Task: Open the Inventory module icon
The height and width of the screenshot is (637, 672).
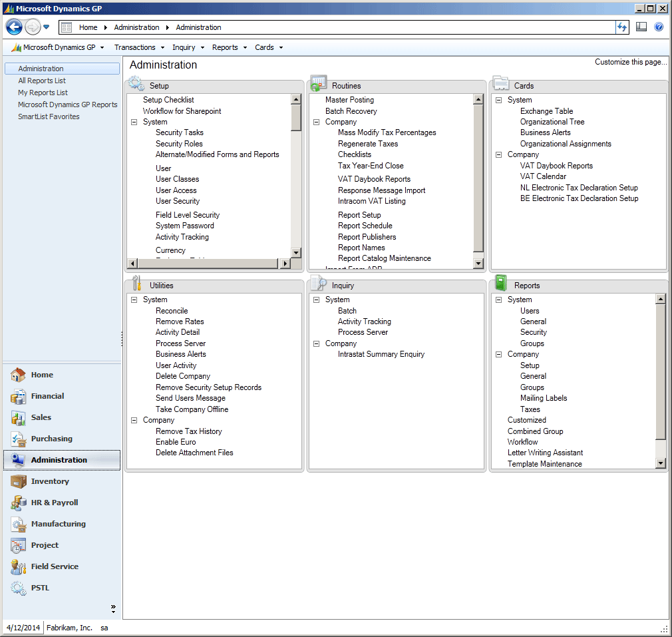Action: [19, 482]
